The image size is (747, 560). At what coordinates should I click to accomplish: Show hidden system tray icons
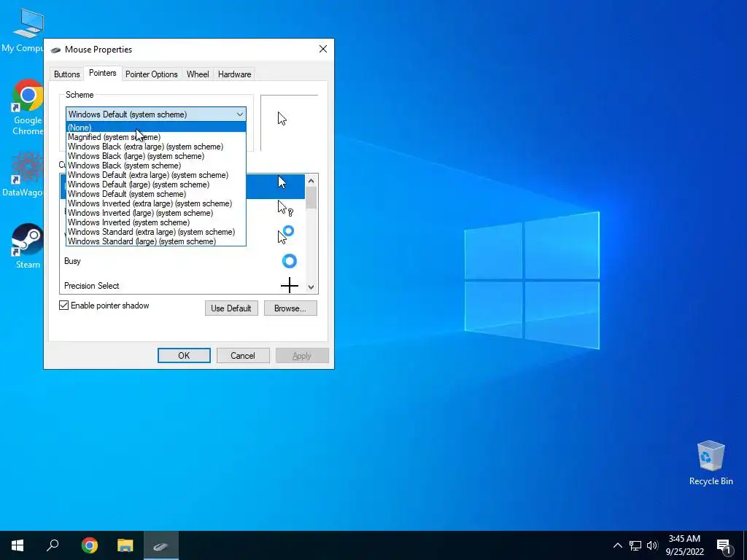click(x=617, y=545)
